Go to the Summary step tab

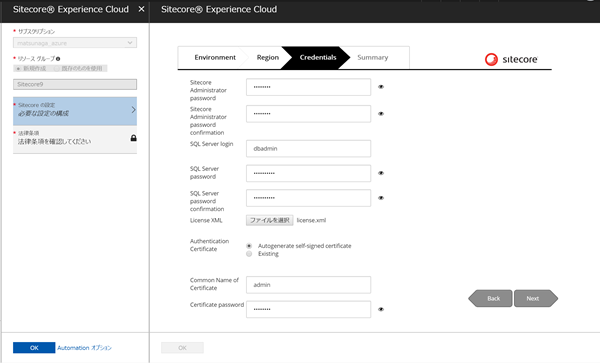373,57
